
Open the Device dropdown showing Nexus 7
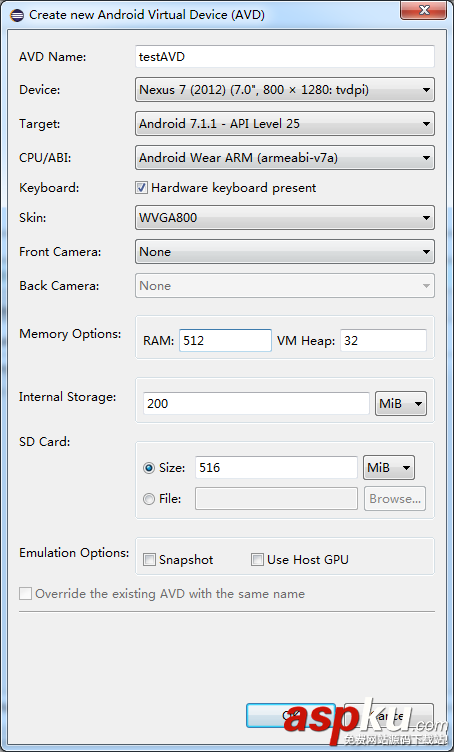pos(285,90)
